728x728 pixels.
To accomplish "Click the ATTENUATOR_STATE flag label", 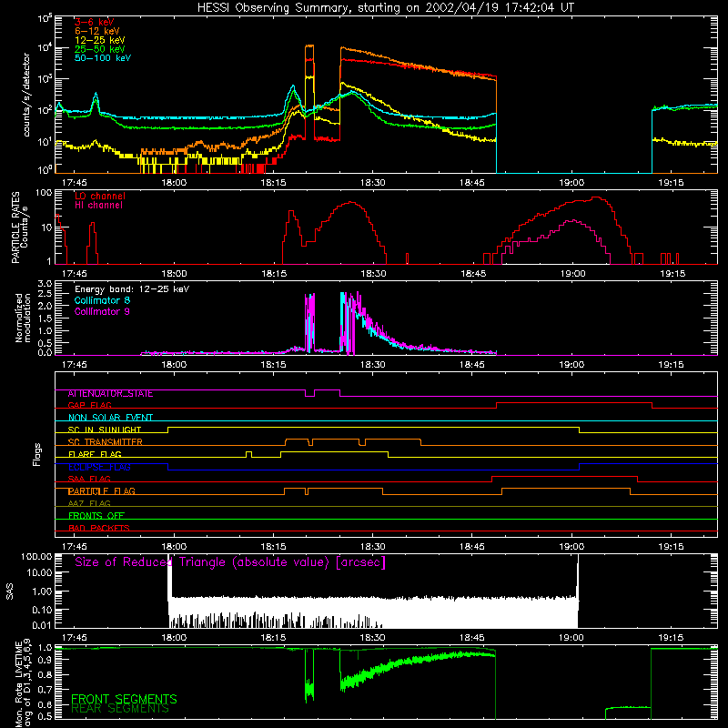I will pos(110,394).
